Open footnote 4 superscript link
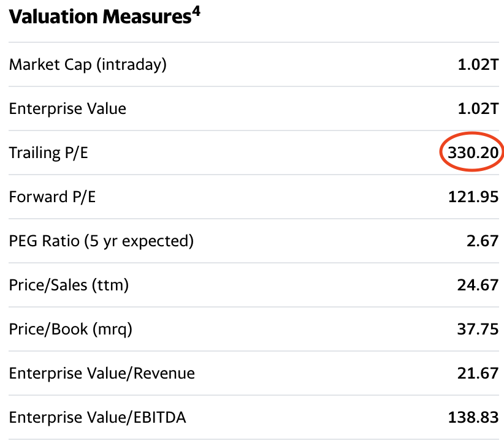The height and width of the screenshot is (446, 504). (196, 12)
